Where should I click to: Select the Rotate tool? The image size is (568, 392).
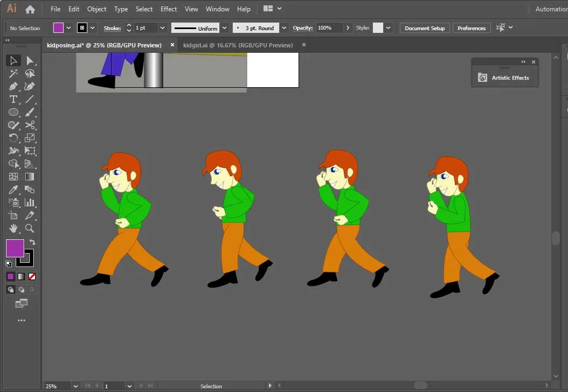(x=13, y=138)
